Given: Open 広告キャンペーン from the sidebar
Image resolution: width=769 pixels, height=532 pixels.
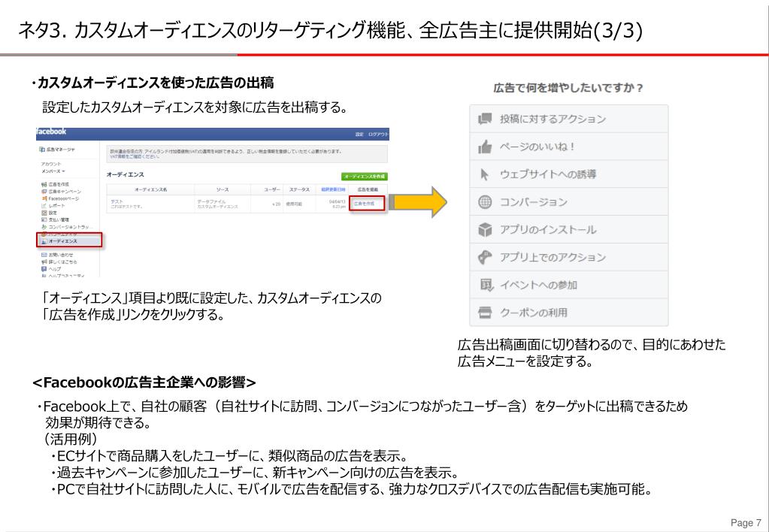Looking at the screenshot, I should coord(62,191).
